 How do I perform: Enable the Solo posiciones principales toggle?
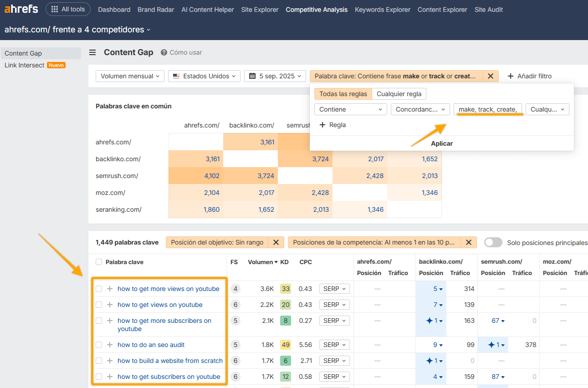tap(493, 243)
